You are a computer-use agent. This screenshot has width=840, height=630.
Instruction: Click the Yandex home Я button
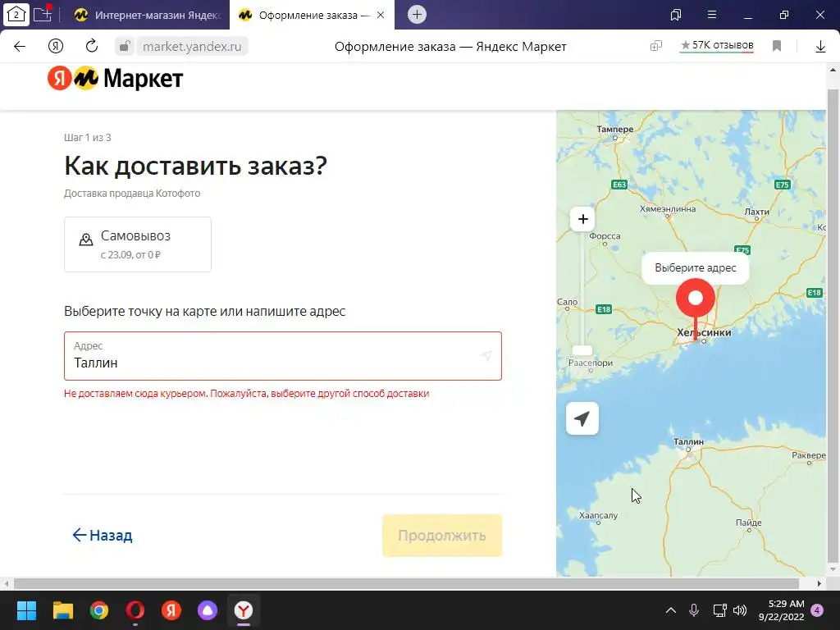(56, 46)
